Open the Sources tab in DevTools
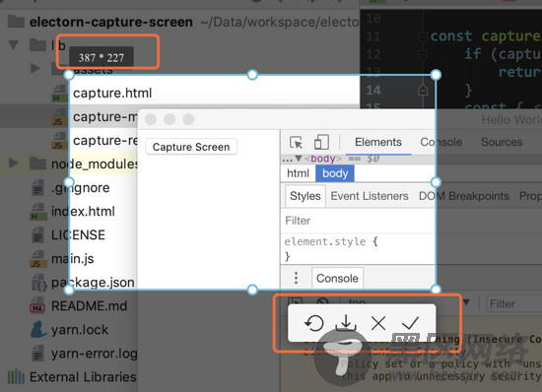The height and width of the screenshot is (392, 542). (502, 142)
